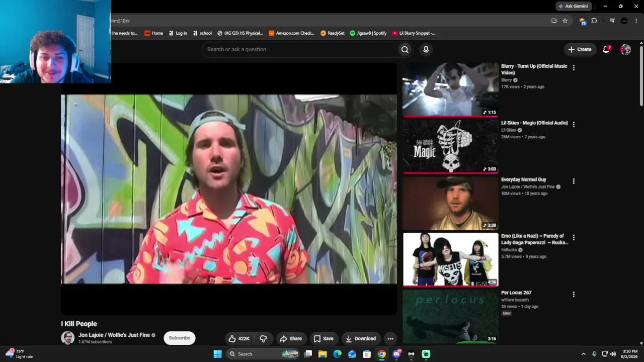The width and height of the screenshot is (644, 362).
Task: Click the volume icon in system tray
Action: 613,354
